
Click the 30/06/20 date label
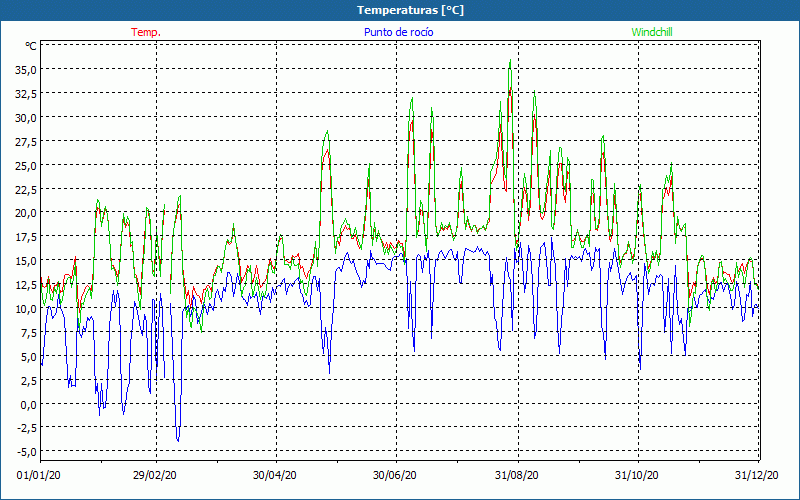(394, 475)
